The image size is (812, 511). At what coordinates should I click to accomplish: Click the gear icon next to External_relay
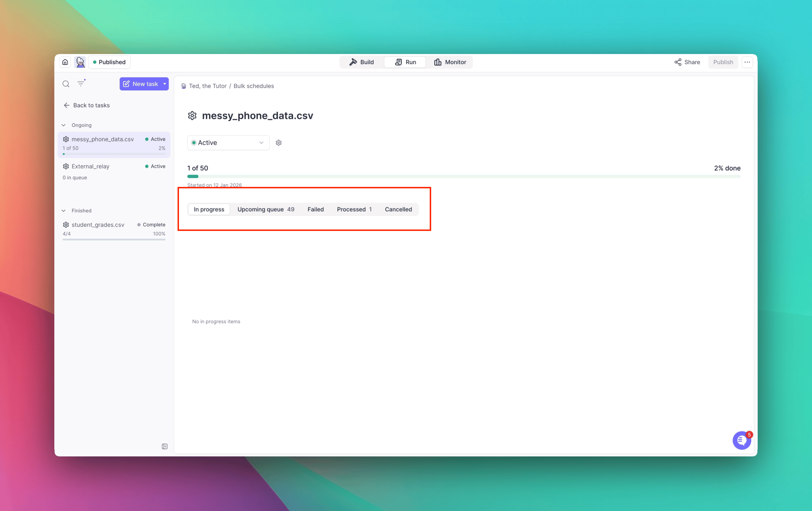66,167
